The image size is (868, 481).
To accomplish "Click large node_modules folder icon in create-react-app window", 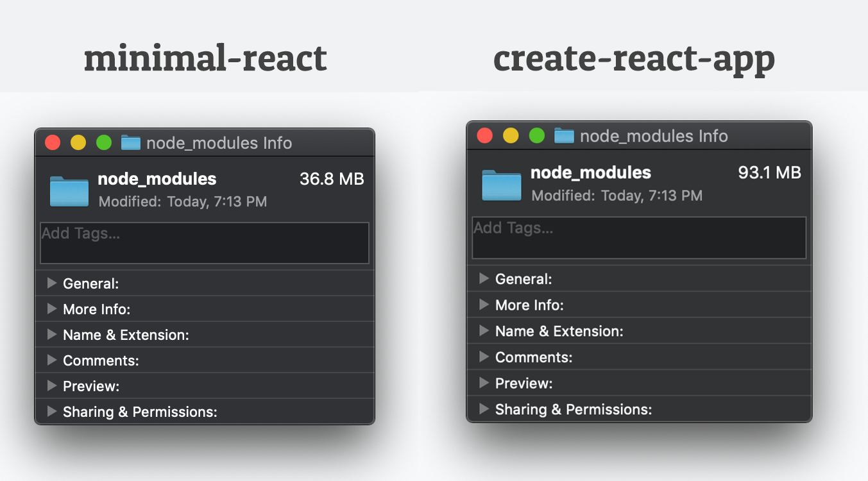I will (502, 185).
